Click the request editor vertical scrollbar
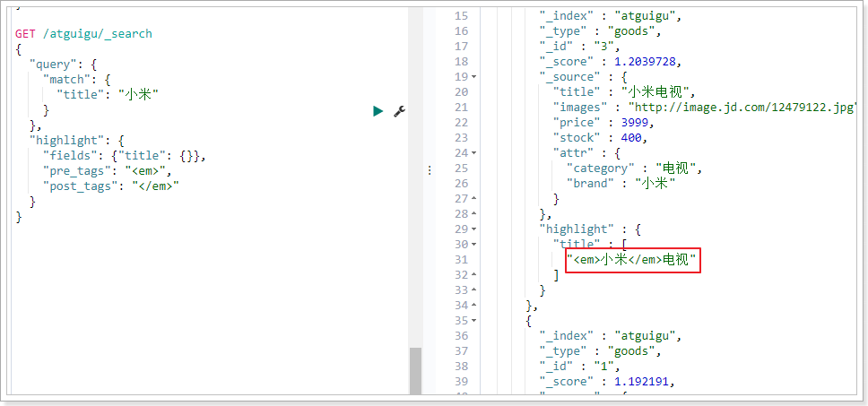Viewport: 868px width, 406px height. tap(415, 369)
